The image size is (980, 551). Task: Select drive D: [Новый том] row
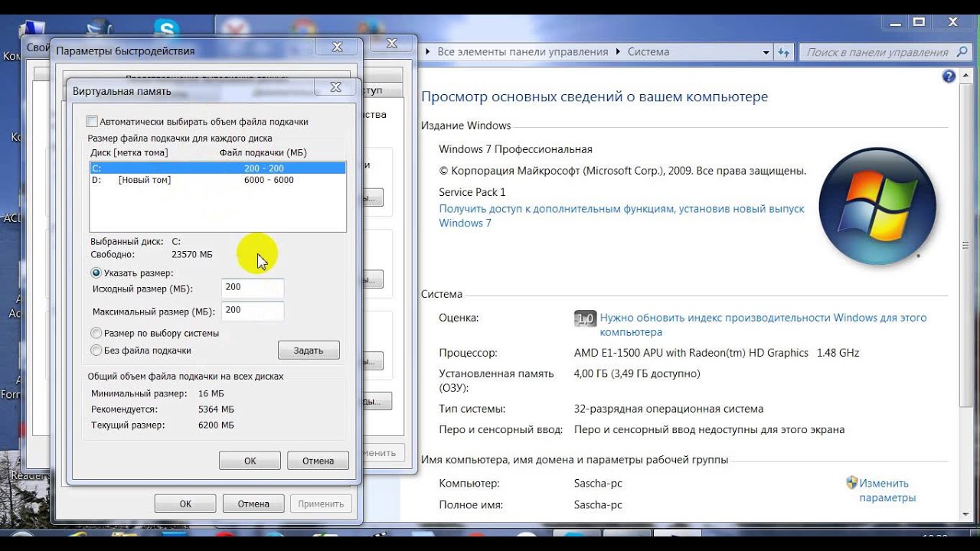coord(217,180)
